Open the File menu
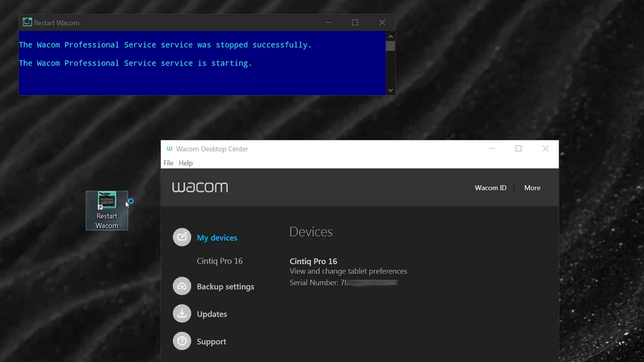Viewport: 644px width, 362px height. pyautogui.click(x=169, y=163)
